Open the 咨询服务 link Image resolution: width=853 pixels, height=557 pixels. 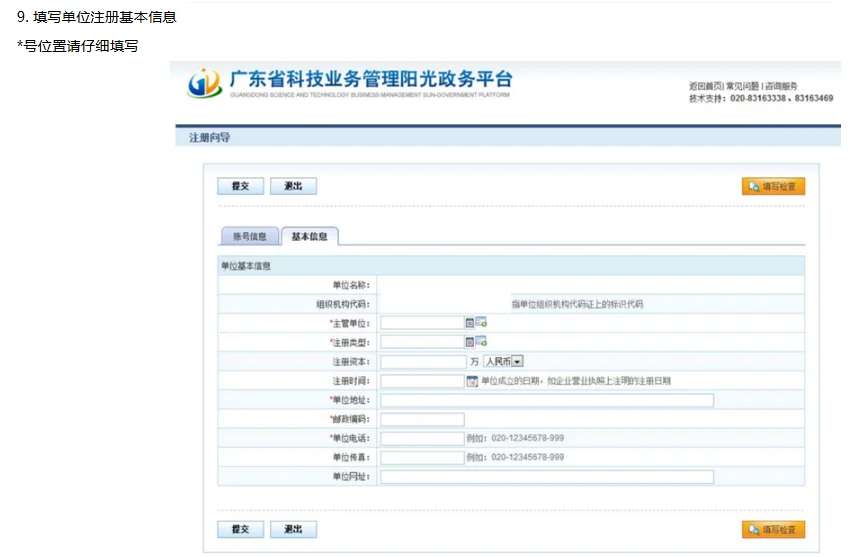(781, 86)
